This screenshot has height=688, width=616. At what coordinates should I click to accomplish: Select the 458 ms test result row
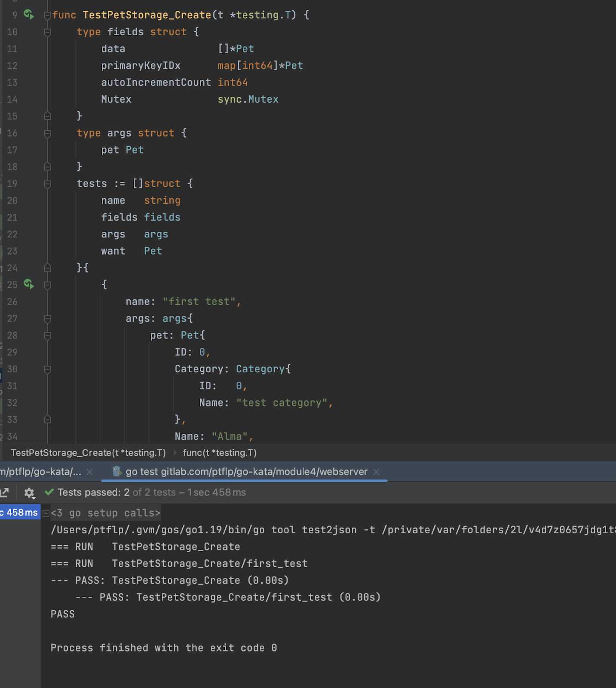pos(20,513)
